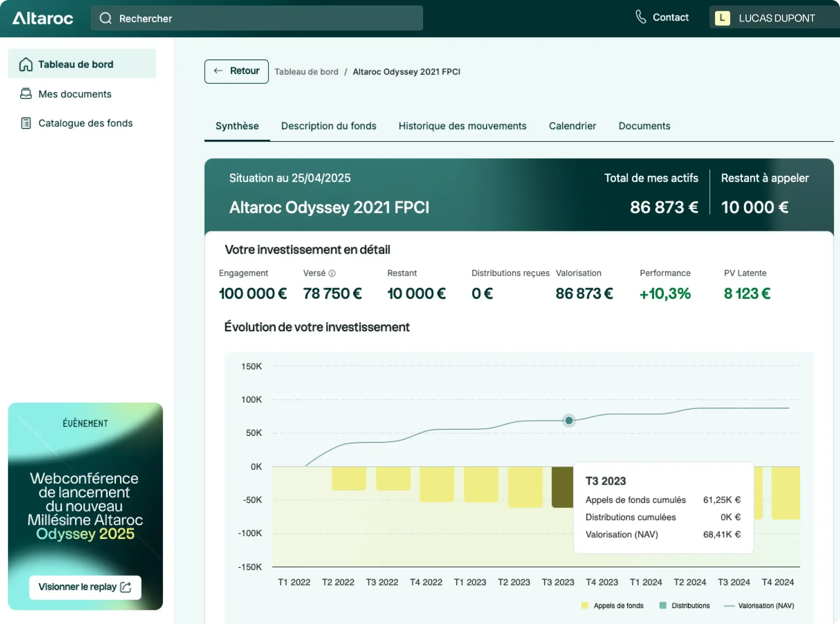Open Historique des mouvements tab

[x=462, y=126]
